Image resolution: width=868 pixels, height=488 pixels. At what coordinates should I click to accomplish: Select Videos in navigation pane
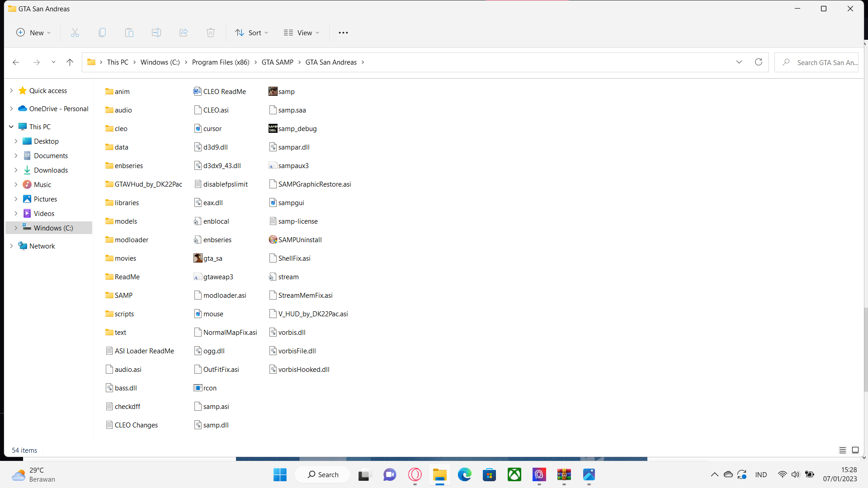coord(44,213)
